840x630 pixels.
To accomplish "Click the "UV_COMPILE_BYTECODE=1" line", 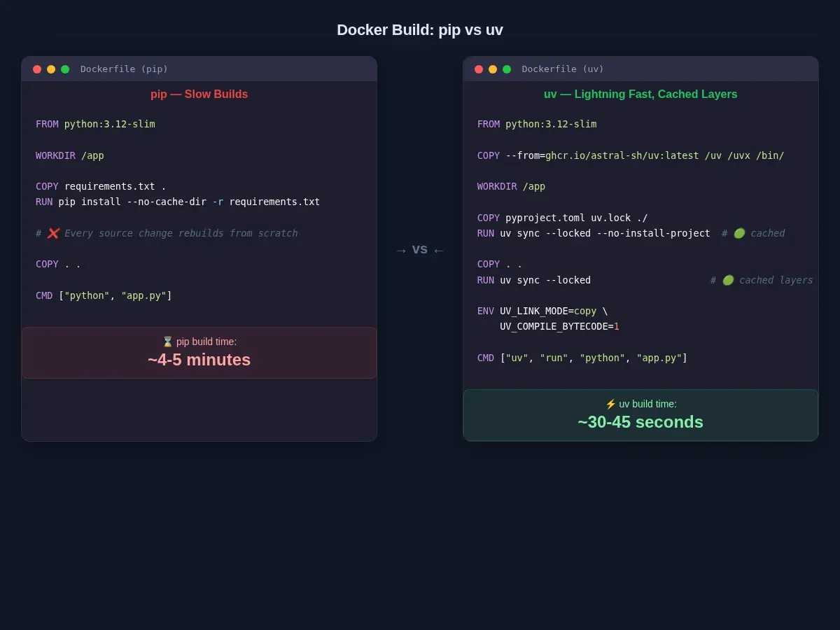I will point(559,326).
